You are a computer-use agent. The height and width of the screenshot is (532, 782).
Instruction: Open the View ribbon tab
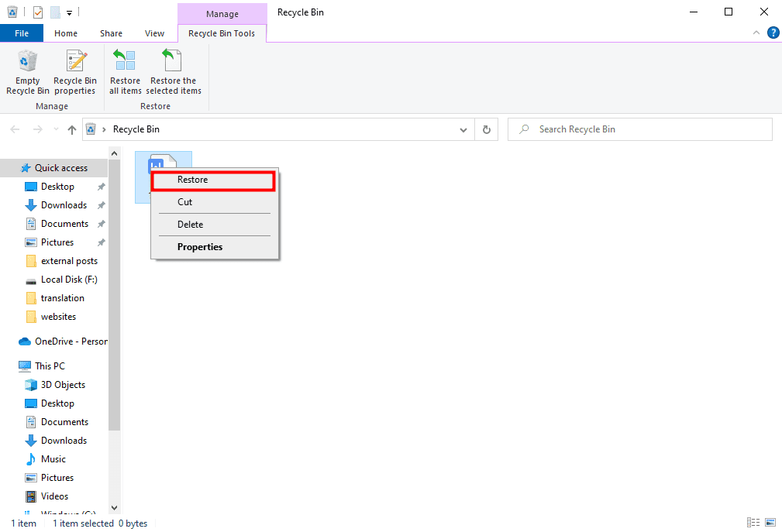click(x=154, y=33)
